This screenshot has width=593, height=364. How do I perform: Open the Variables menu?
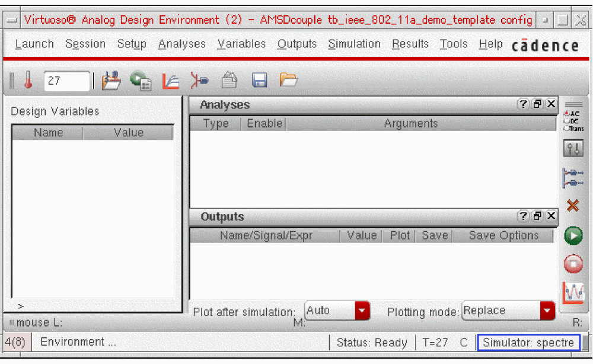[x=242, y=44]
